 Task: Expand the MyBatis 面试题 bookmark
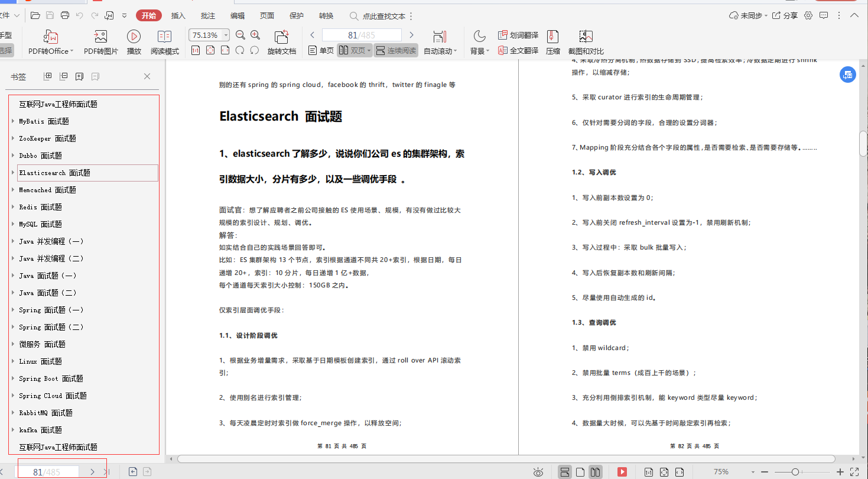[13, 121]
